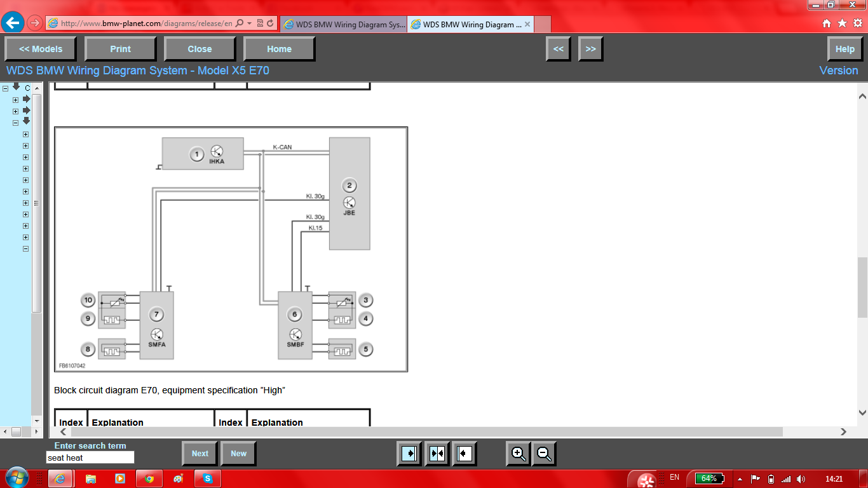Image resolution: width=868 pixels, height=488 pixels.
Task: Click the Kl.15 label in the diagram
Action: click(x=316, y=227)
